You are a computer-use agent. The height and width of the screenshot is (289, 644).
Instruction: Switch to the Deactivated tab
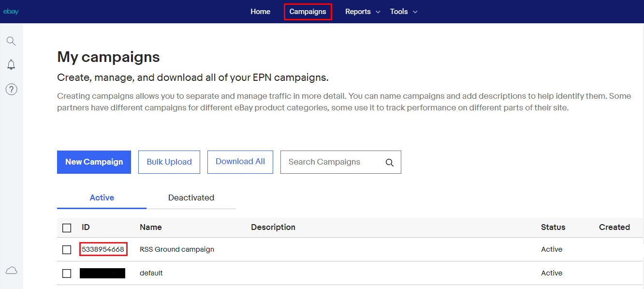191,198
